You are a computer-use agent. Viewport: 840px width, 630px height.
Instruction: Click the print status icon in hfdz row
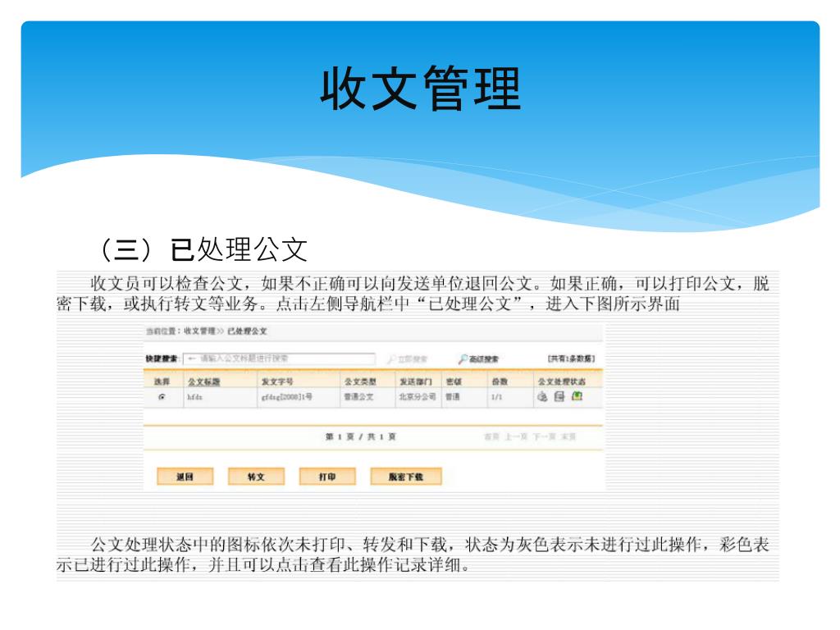tap(542, 396)
